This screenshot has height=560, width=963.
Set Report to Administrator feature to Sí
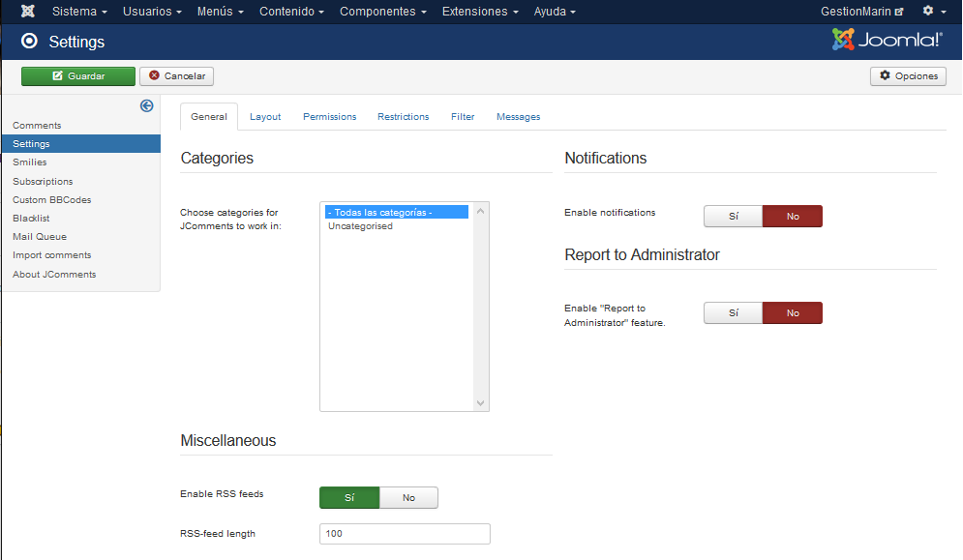[733, 313]
